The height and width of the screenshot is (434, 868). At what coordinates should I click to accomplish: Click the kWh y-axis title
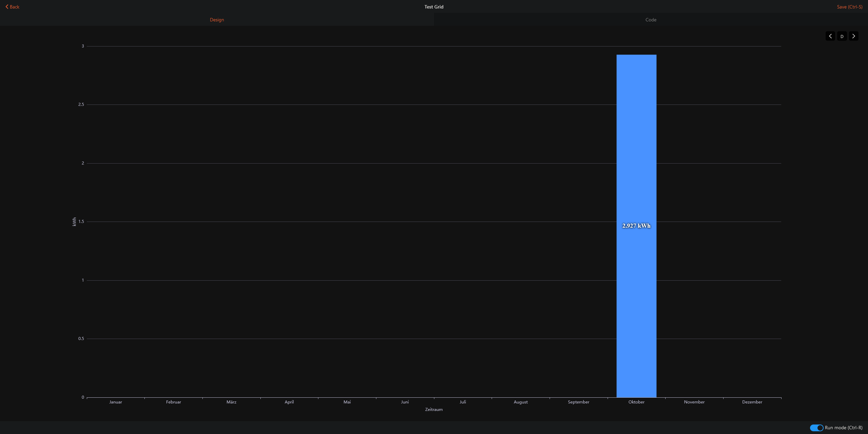pos(74,222)
